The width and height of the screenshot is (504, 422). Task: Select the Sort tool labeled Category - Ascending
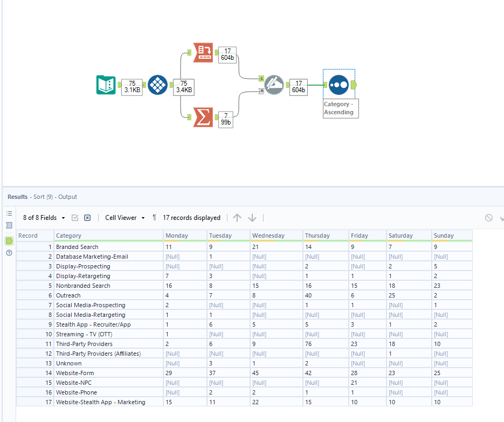340,84
